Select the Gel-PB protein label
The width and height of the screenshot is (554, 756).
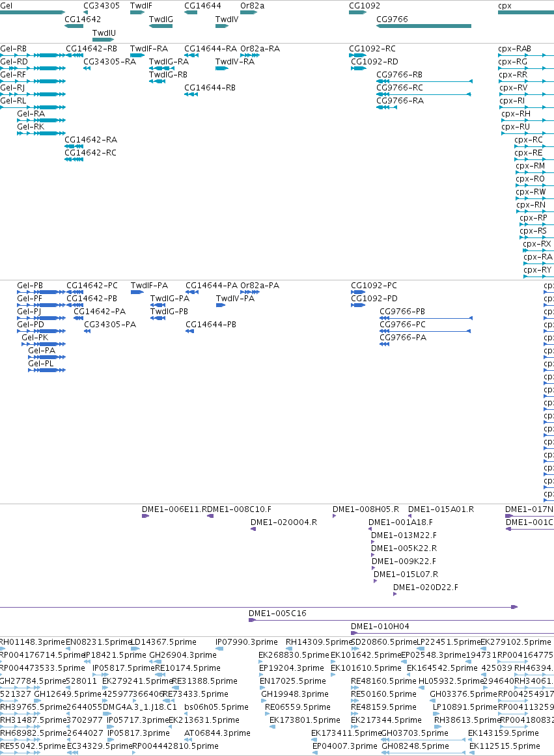click(30, 286)
